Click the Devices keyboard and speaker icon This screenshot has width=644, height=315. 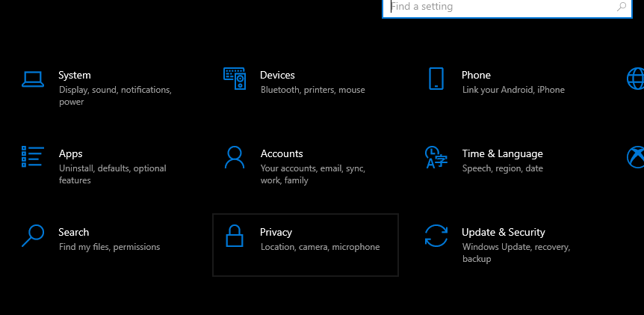click(x=235, y=79)
